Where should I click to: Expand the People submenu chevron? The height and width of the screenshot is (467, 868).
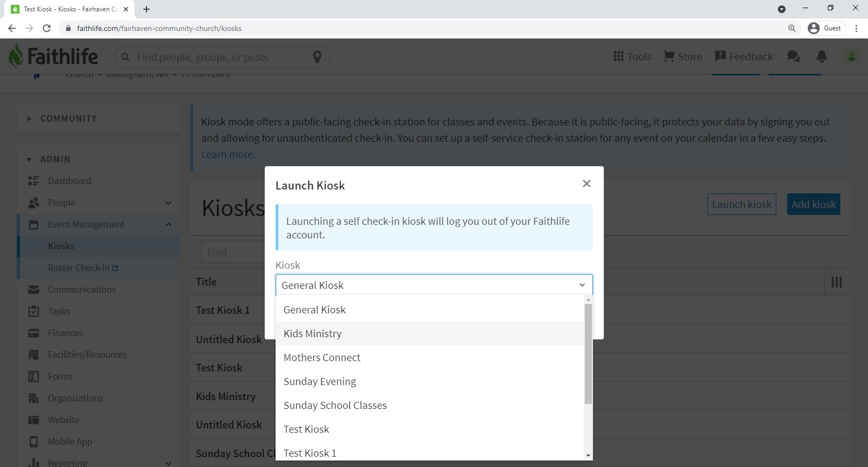click(x=168, y=203)
